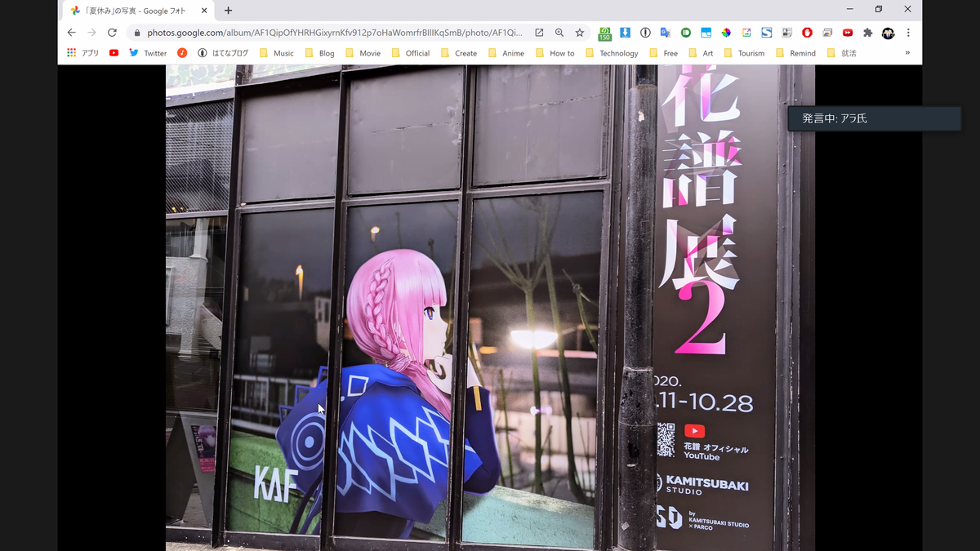Screen dimensions: 980x551
Task: Expand the Technology bookmarks folder
Action: coord(611,53)
